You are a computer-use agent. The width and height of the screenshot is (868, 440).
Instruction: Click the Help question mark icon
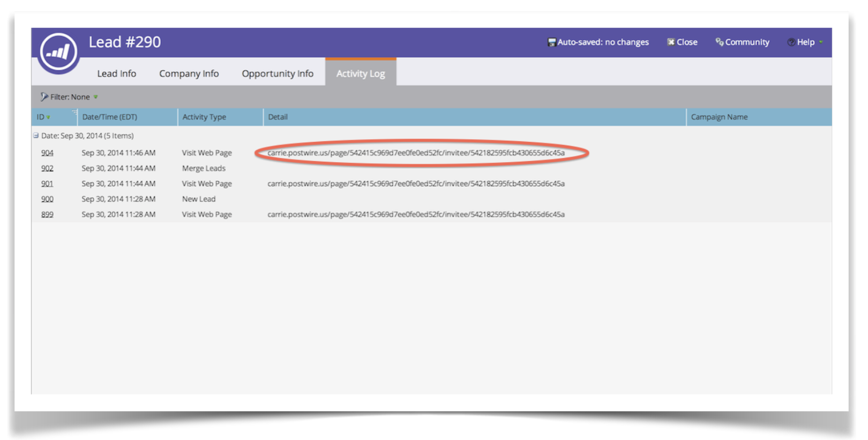(x=791, y=42)
